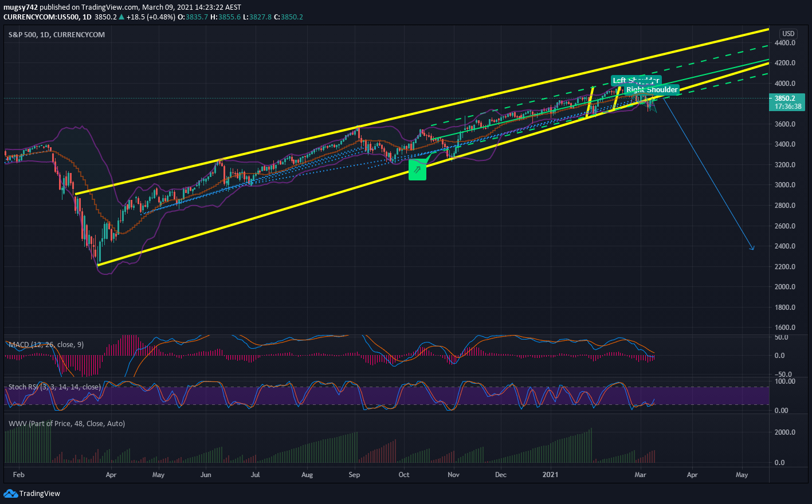Click the WWV (Part of Price) indicator label
812x504 pixels.
point(66,424)
